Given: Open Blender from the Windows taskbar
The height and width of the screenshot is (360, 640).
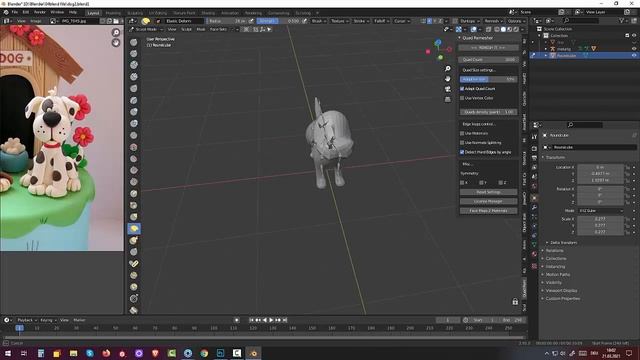Looking at the screenshot, I should click(253, 353).
